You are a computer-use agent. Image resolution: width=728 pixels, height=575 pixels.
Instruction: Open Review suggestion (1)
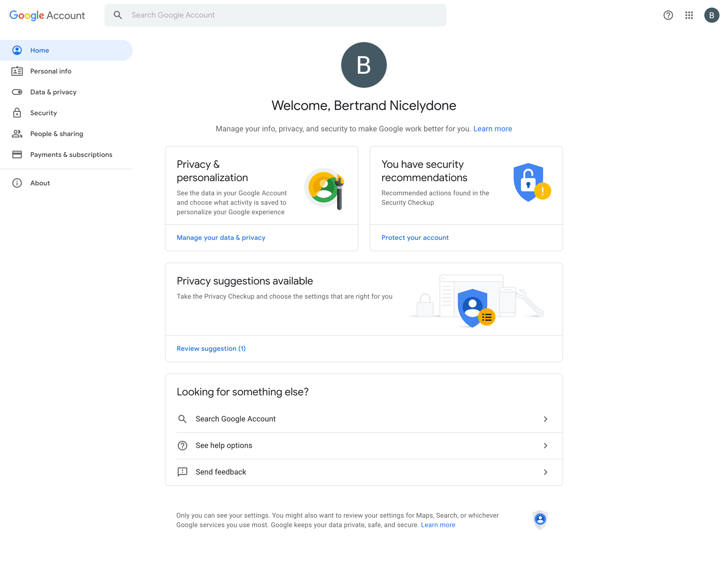pos(211,348)
